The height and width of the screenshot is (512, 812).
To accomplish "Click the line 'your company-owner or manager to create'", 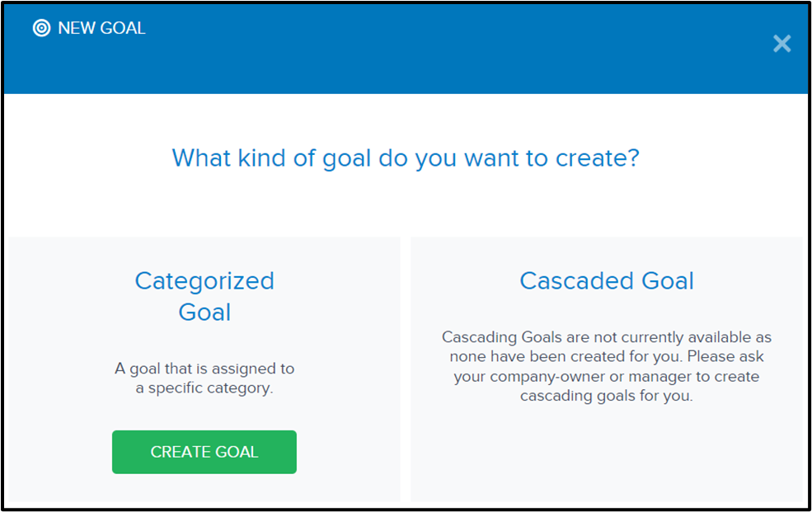I will click(607, 376).
